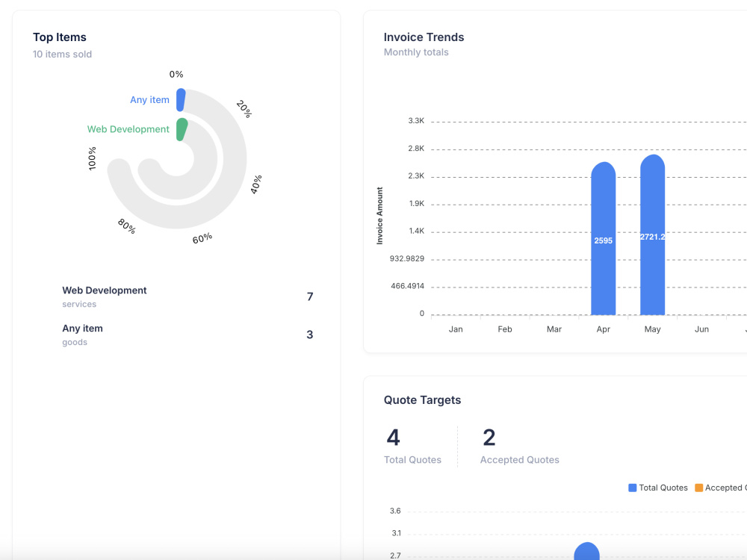The image size is (747, 560).
Task: Click the 'Web Development' chart label
Action: (x=128, y=129)
